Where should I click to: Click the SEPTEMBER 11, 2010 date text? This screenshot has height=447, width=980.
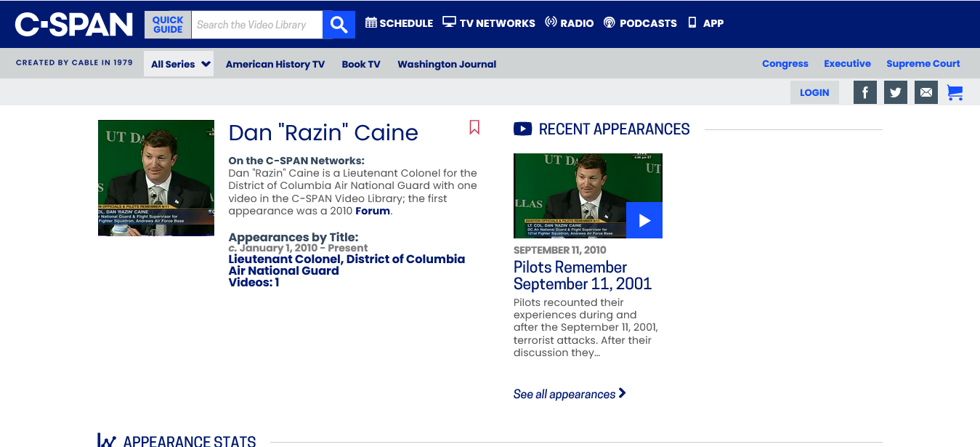pyautogui.click(x=559, y=250)
